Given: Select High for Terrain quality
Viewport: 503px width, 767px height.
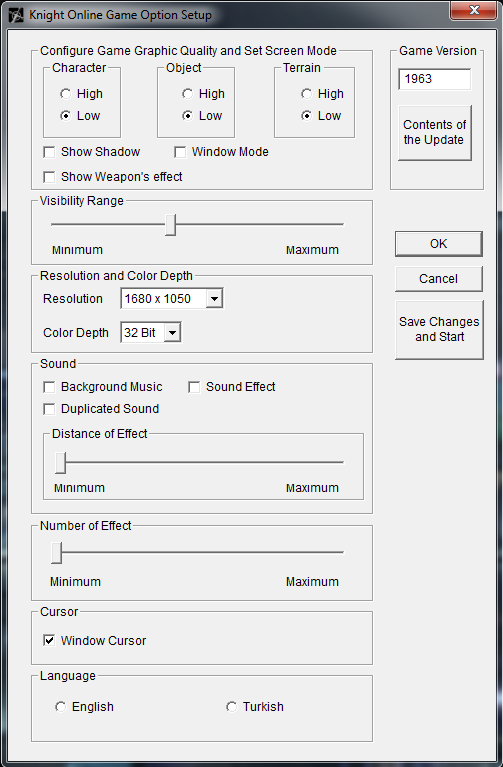Looking at the screenshot, I should 306,93.
